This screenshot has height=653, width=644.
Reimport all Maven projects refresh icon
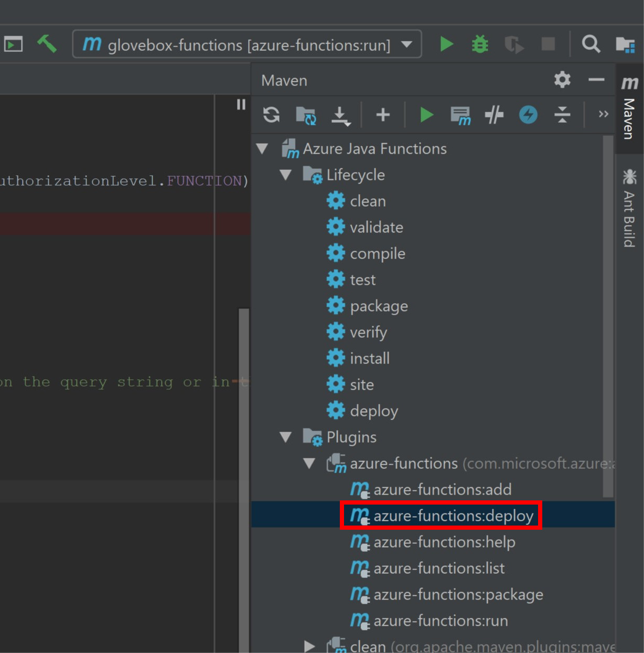click(271, 114)
